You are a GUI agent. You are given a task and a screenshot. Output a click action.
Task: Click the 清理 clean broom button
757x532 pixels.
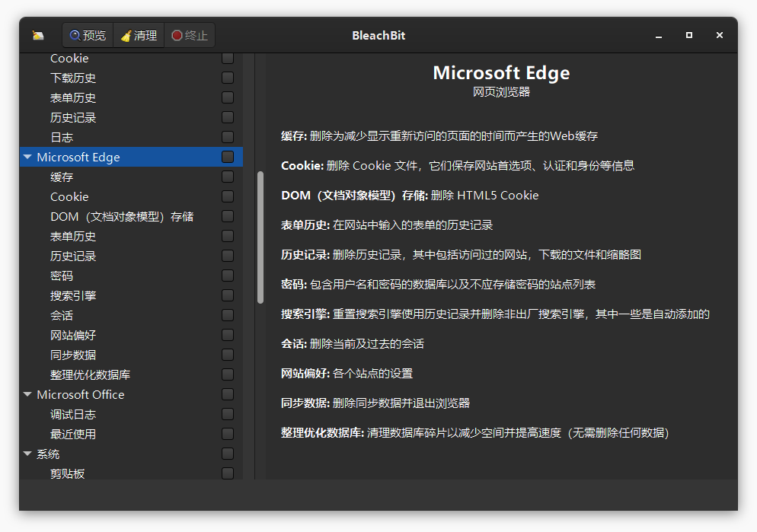pos(139,35)
